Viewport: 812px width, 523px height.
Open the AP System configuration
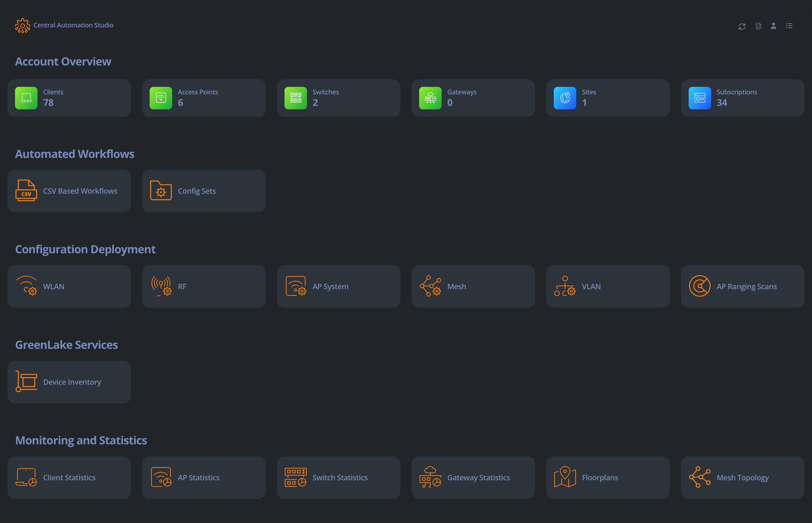(x=339, y=286)
